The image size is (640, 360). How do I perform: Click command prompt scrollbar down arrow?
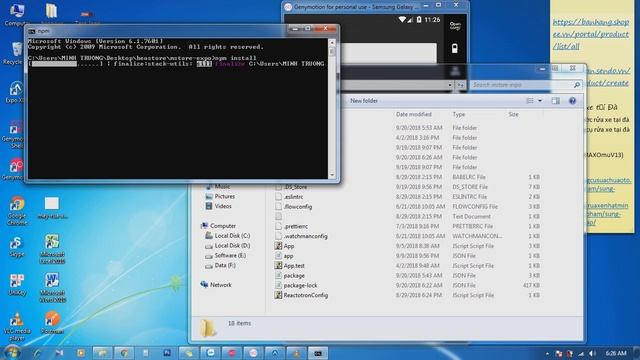click(x=332, y=175)
